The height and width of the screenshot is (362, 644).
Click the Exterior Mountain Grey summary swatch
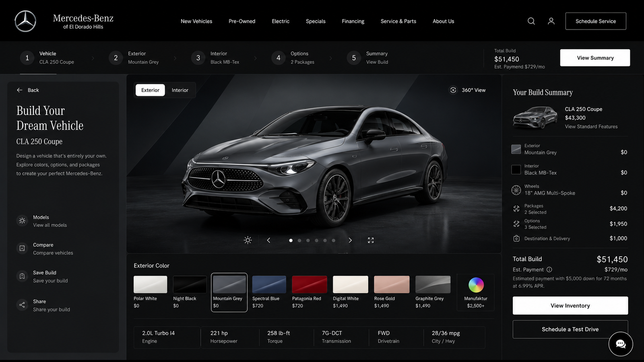pyautogui.click(x=516, y=149)
